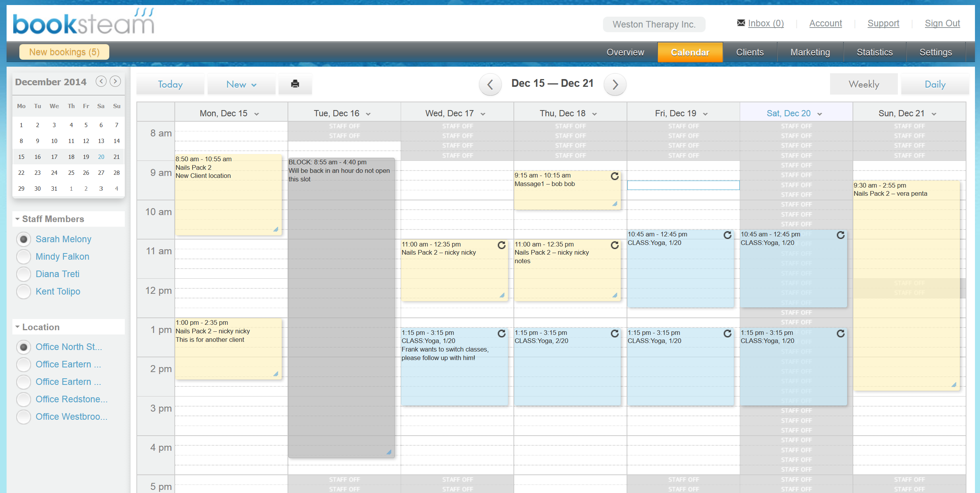The width and height of the screenshot is (980, 493).
Task: Click previous month arrow in mini calendar
Action: click(101, 81)
